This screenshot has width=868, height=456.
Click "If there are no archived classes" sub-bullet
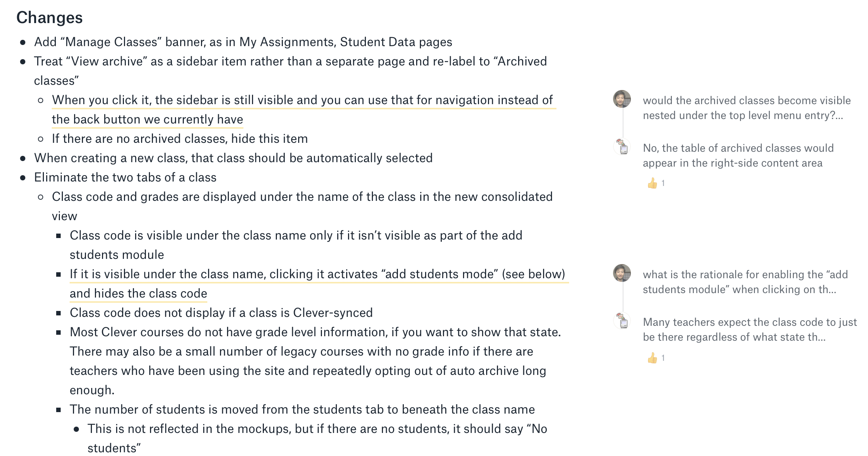(x=180, y=139)
